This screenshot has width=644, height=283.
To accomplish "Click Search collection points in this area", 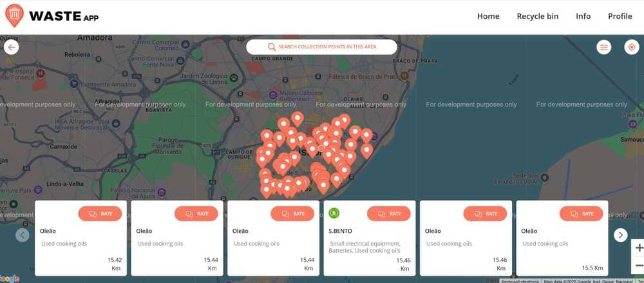I will pyautogui.click(x=321, y=47).
